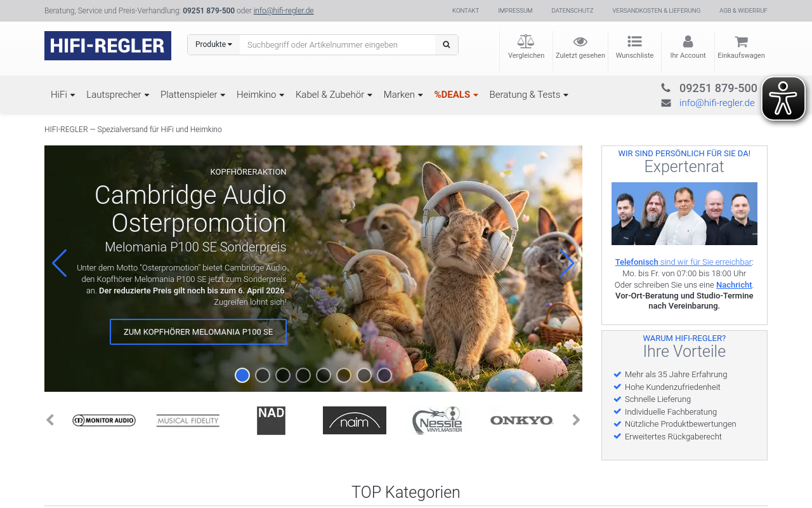Screen dimensions: 812x508
Task: Click the Vergleichen compare scales icon
Action: pos(525,41)
